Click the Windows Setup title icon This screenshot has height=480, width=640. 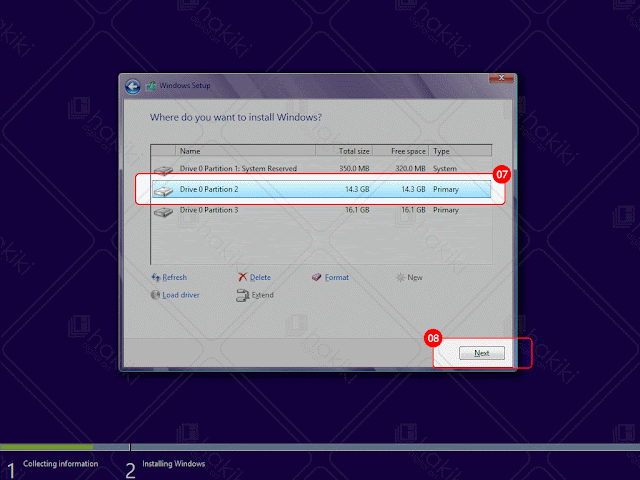click(x=151, y=86)
